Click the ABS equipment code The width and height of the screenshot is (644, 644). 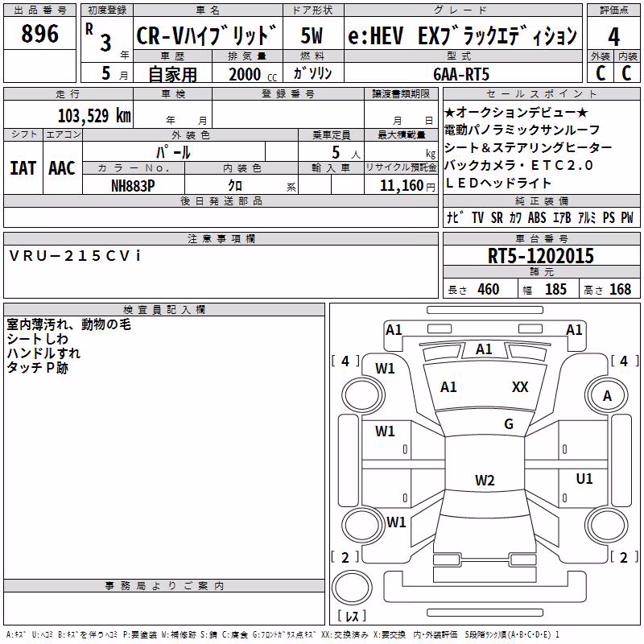coord(537,217)
